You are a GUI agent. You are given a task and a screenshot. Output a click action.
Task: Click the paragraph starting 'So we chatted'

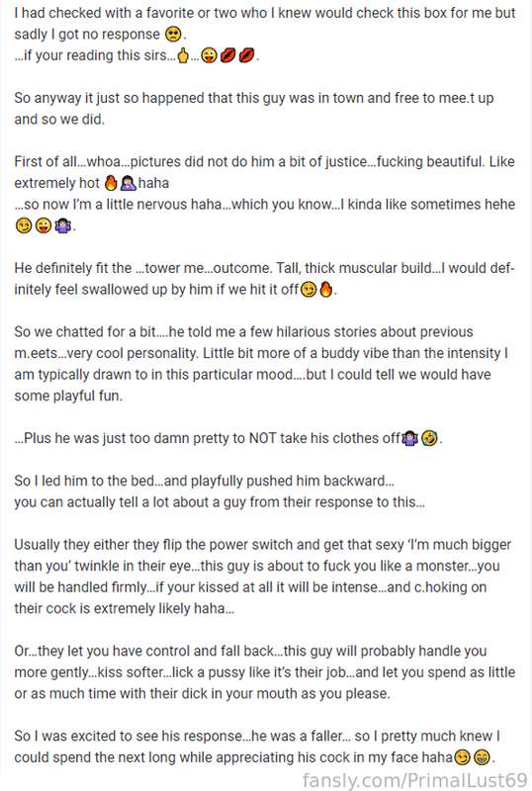261,364
